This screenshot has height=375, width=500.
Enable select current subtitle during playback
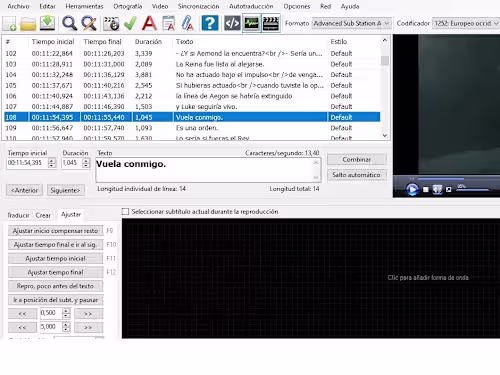pyautogui.click(x=125, y=212)
